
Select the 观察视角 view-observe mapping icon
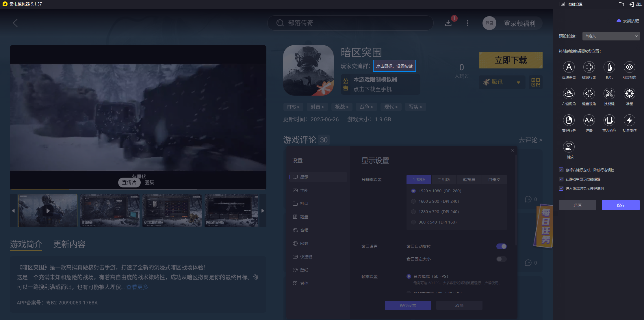(x=629, y=67)
